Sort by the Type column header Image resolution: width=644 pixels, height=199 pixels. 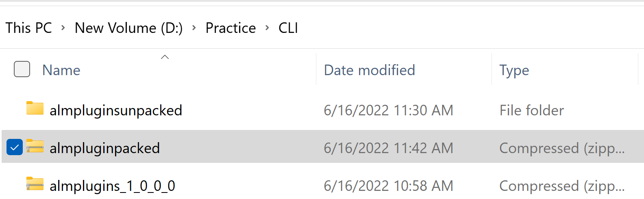point(514,70)
